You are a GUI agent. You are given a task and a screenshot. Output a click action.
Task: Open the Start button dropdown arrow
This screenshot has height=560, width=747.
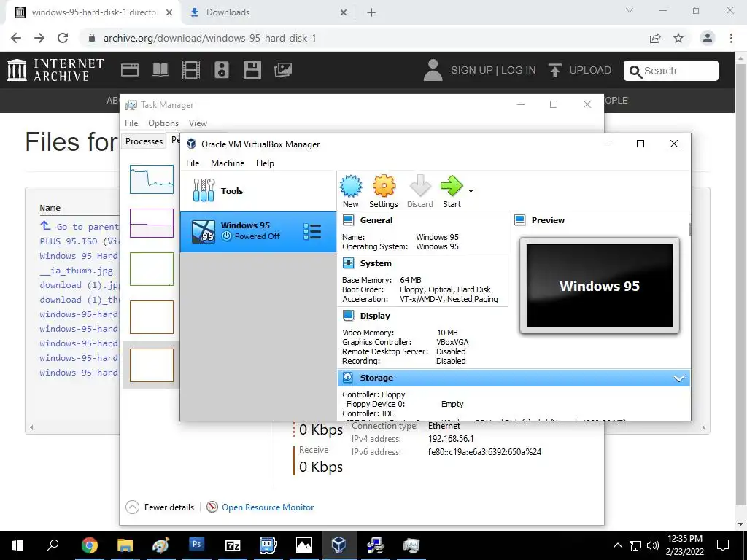point(471,191)
